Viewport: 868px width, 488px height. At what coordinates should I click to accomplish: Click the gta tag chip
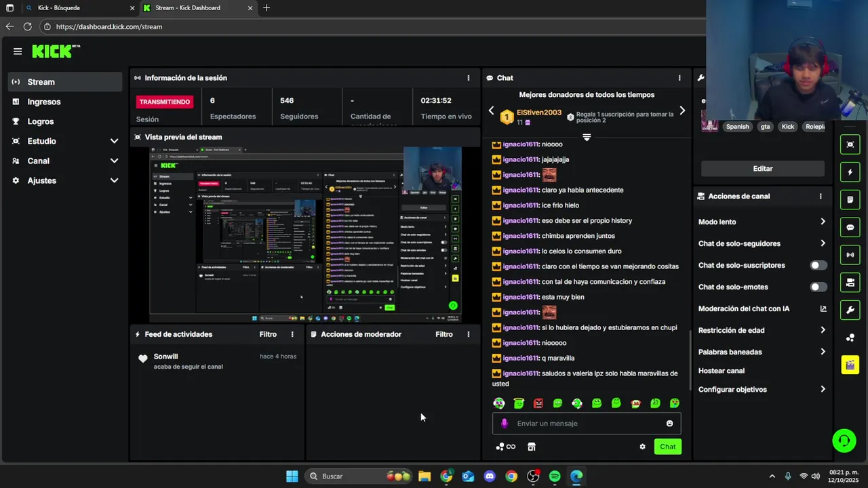pos(765,127)
